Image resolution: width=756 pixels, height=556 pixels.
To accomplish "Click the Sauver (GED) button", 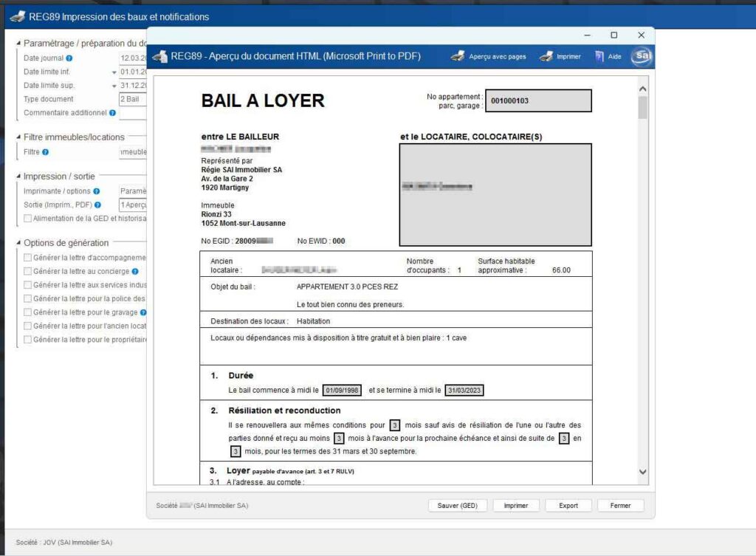I will [x=458, y=505].
